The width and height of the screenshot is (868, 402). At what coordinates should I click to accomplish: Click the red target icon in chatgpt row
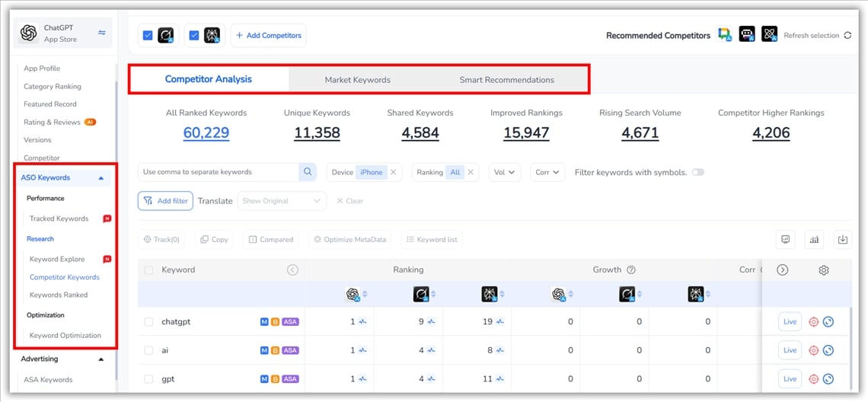click(813, 322)
